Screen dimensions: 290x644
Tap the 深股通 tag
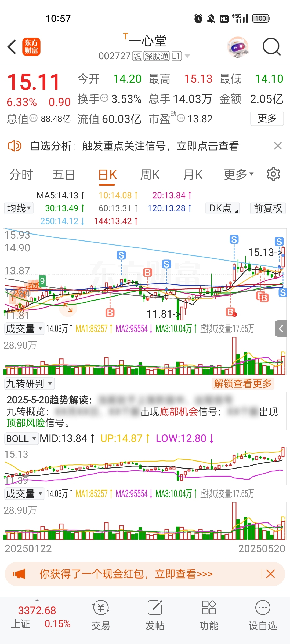click(x=157, y=56)
